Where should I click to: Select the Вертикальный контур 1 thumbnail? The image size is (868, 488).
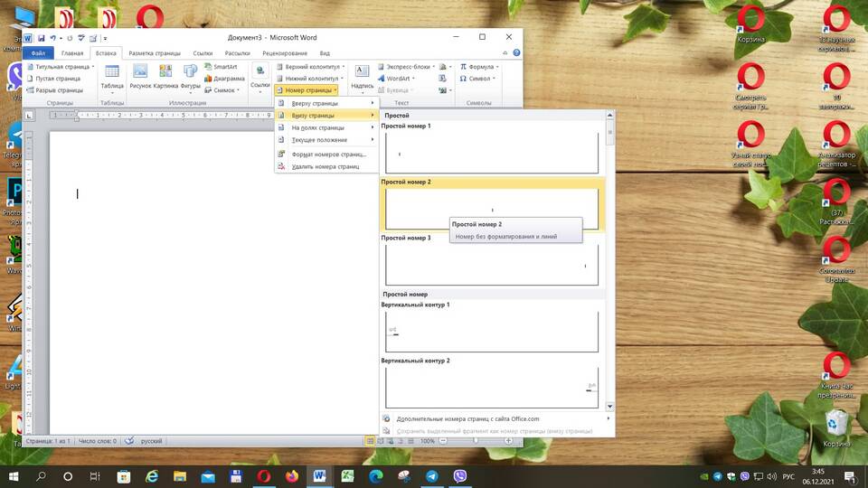coord(492,332)
